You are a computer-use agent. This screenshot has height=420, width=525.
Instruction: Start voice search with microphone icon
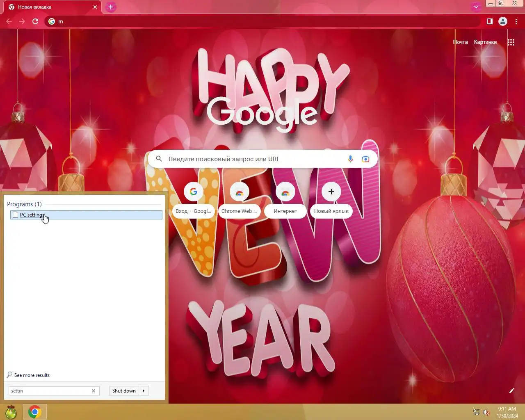[x=350, y=159]
